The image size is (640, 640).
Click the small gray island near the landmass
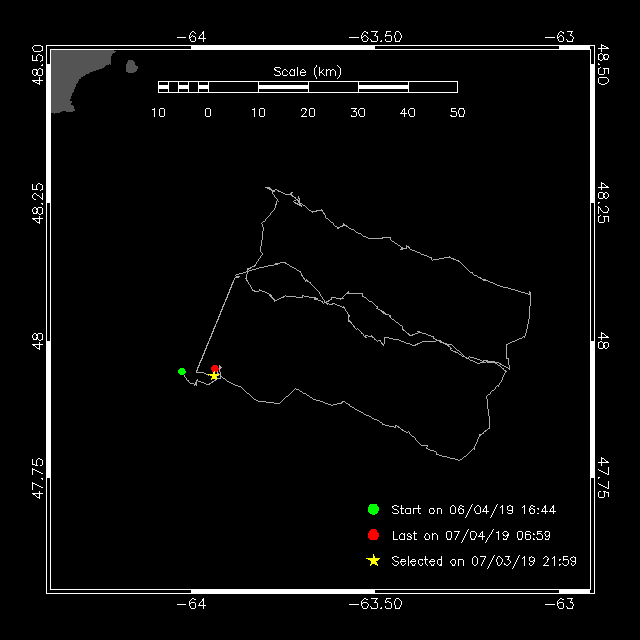coord(132,68)
